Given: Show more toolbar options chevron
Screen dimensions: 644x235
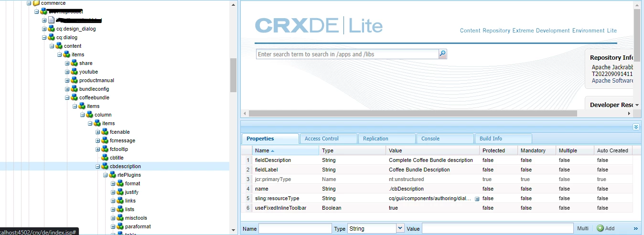Looking at the screenshot, I should (x=636, y=228).
